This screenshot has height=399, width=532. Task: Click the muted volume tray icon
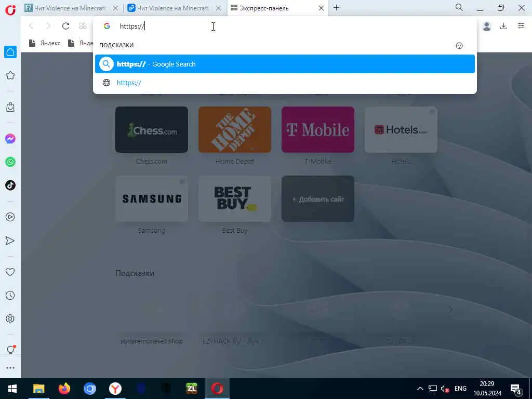coord(445,389)
